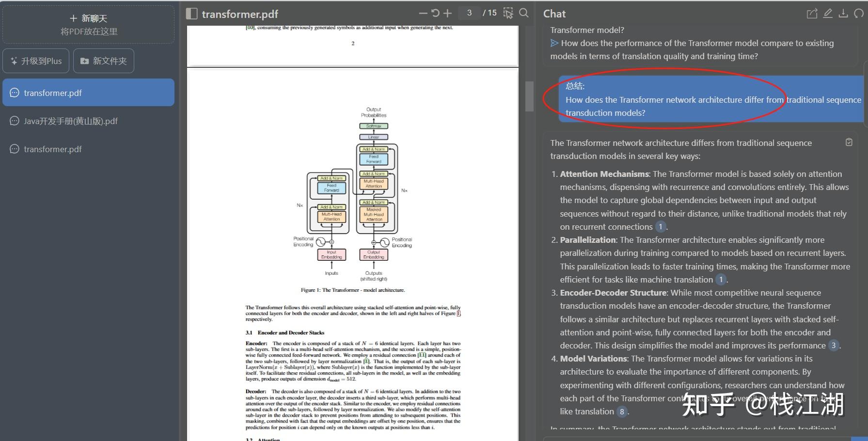Copy the answer with clipboard icon
Viewport: 868px width, 441px height.
click(849, 142)
